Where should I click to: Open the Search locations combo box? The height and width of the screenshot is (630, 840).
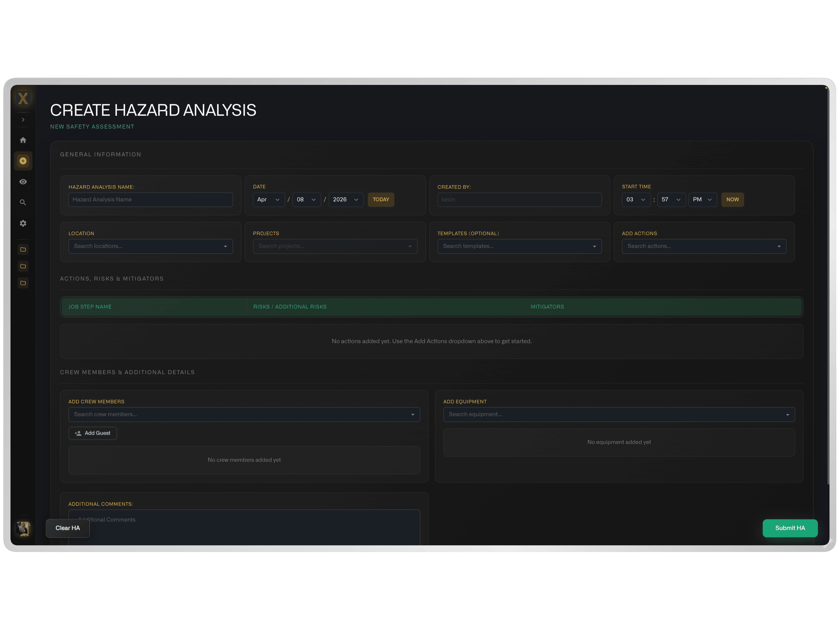[x=151, y=247]
